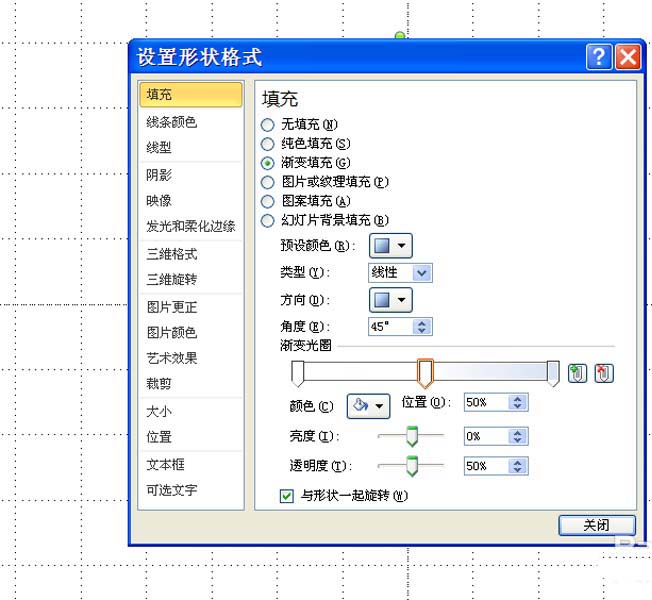This screenshot has width=652, height=600.
Task: Click the 位置 50% spinner arrows
Action: pyautogui.click(x=517, y=402)
